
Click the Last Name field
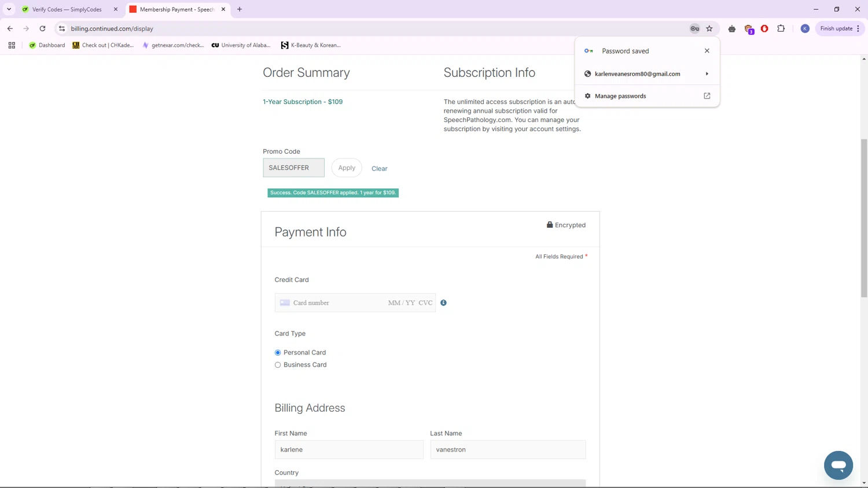click(508, 450)
